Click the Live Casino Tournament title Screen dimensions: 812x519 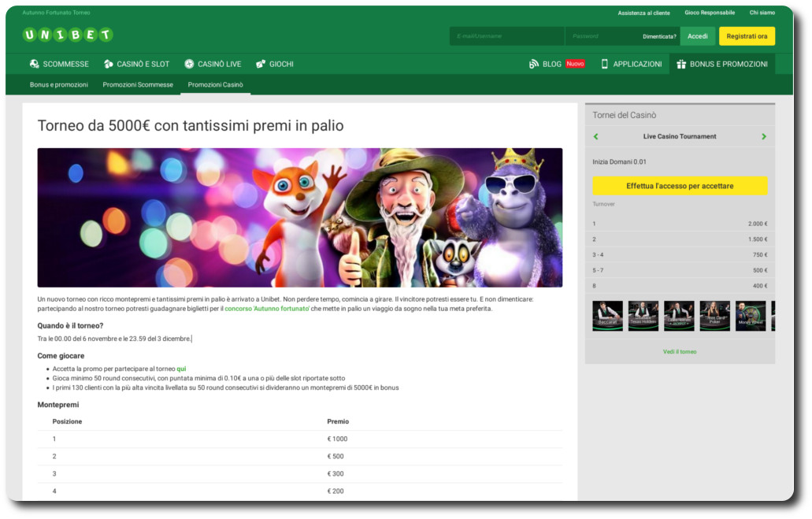(680, 136)
